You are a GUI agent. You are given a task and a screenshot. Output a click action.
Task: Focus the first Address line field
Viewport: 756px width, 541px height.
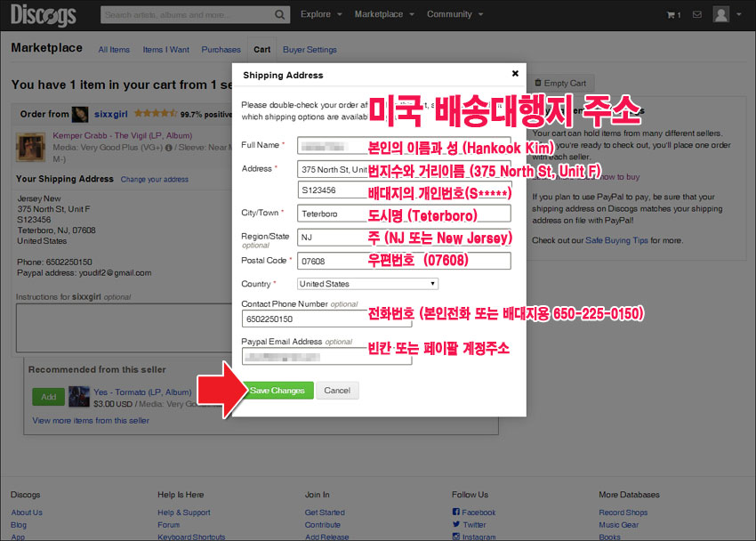pyautogui.click(x=404, y=169)
